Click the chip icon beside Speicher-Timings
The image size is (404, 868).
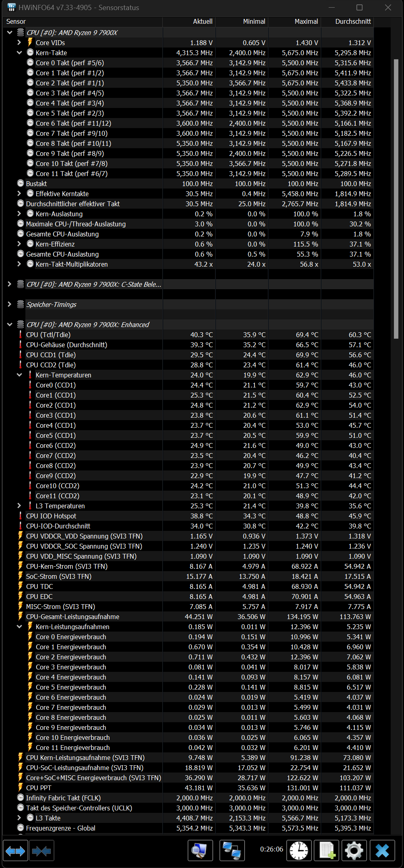tap(21, 304)
